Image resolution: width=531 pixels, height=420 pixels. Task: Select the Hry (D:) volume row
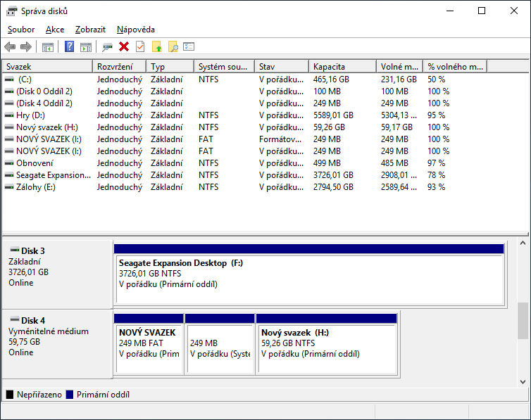[30, 115]
